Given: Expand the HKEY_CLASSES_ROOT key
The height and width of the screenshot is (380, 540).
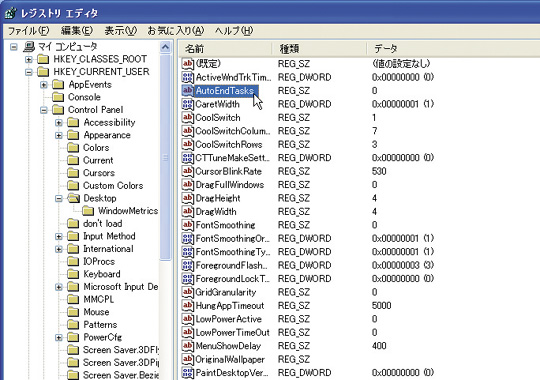Looking at the screenshot, I should coord(29,59).
